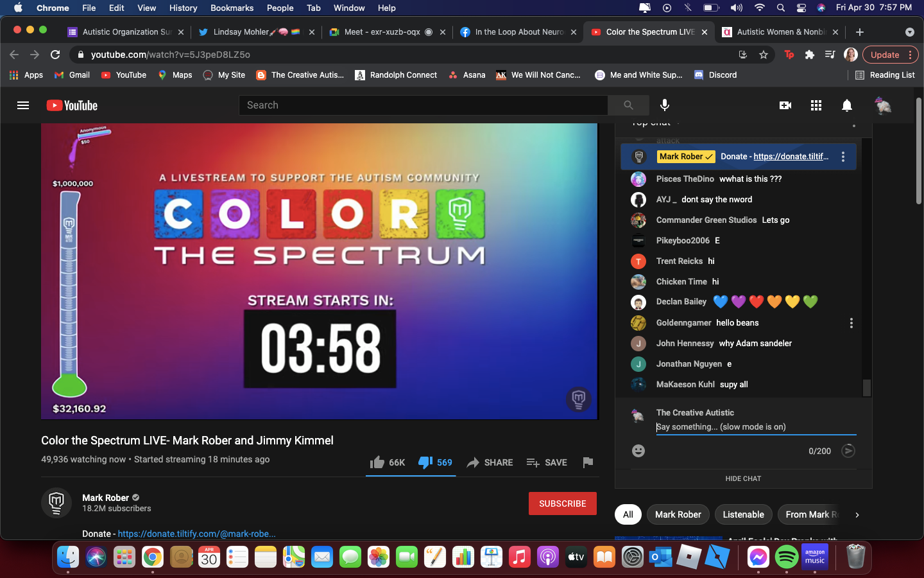Open options menu for Goldenngamer's message

pyautogui.click(x=851, y=323)
